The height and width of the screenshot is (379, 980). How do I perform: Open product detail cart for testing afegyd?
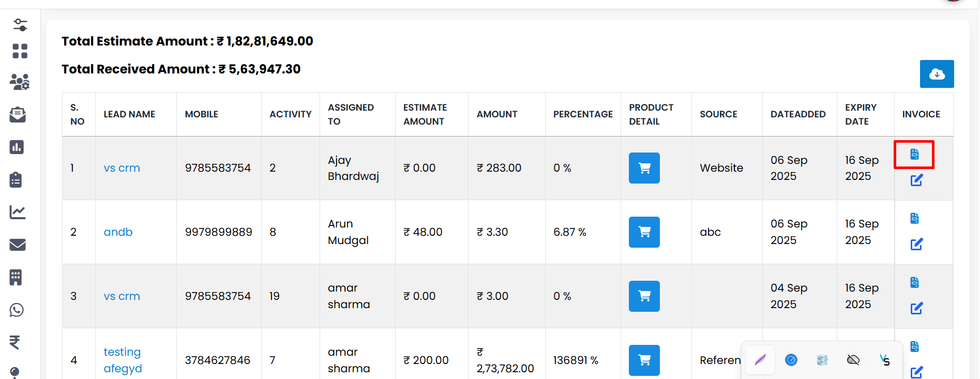pos(644,360)
